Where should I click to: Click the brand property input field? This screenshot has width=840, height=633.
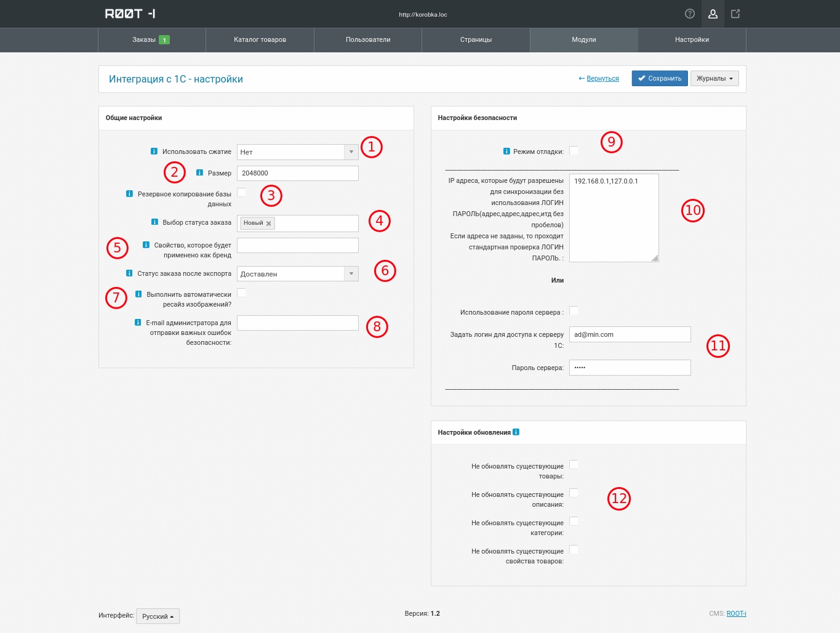pos(298,245)
